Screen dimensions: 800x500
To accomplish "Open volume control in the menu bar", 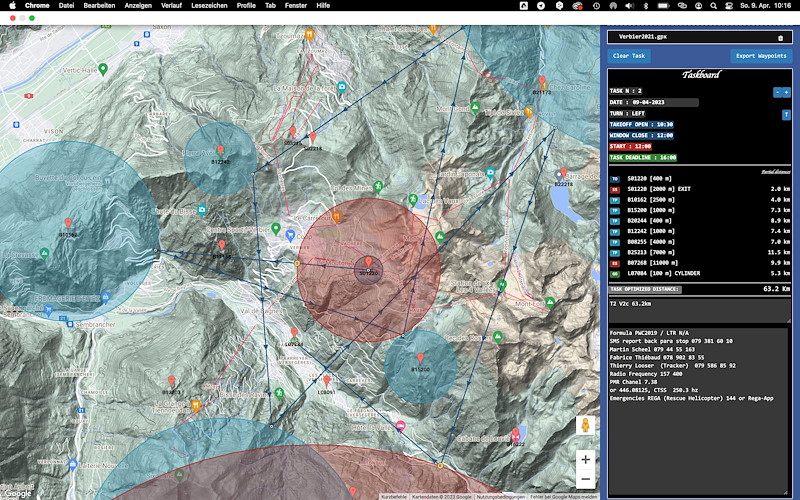I will click(630, 6).
